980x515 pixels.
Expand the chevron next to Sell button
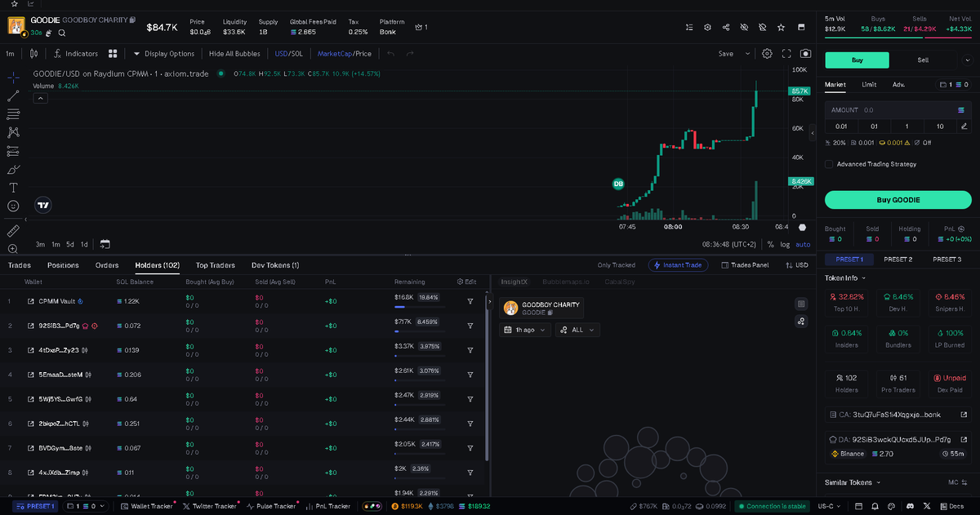click(x=967, y=60)
